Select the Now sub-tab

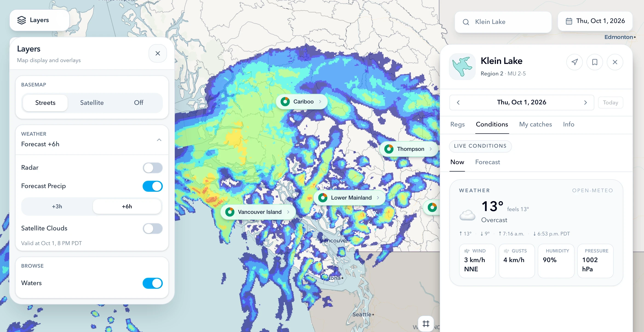point(457,162)
